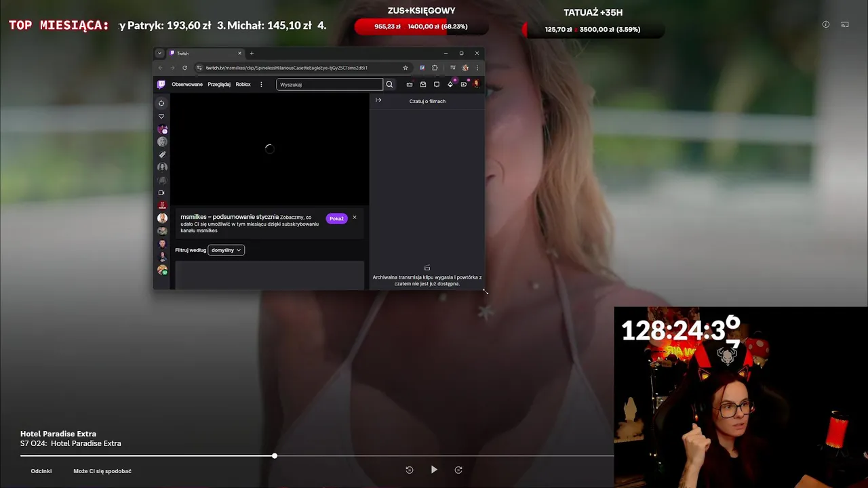Click the sidebar For You target icon
Screen dimensions: 868x488
click(x=161, y=103)
